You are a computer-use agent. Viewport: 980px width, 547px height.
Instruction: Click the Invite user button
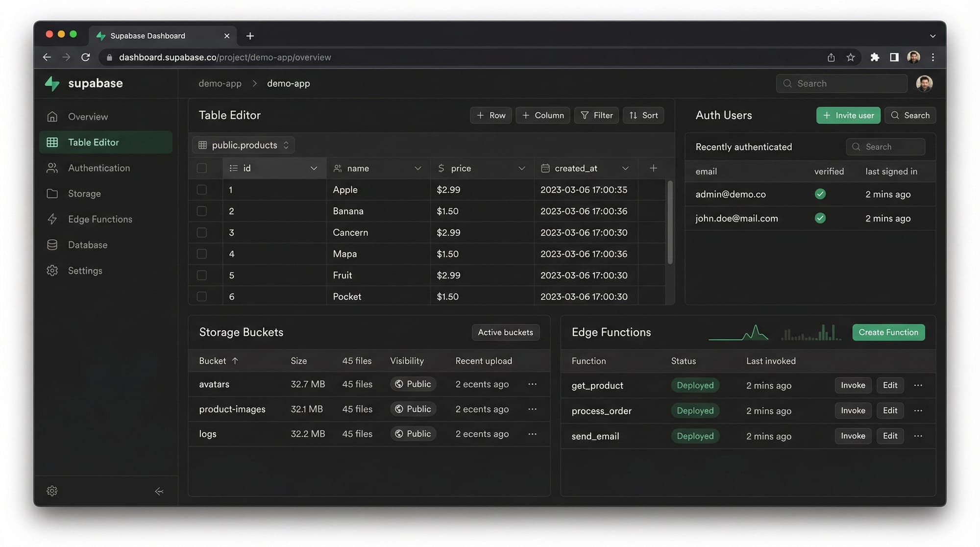pos(848,115)
